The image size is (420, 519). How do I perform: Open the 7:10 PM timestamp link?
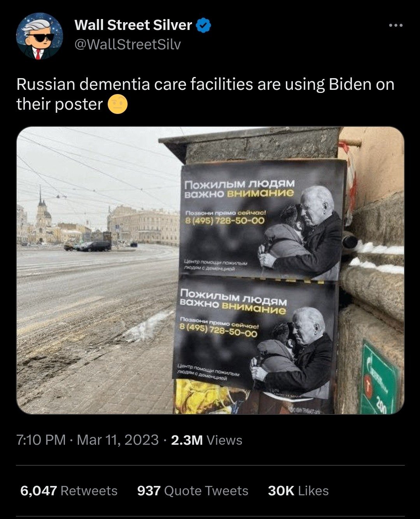[41, 440]
